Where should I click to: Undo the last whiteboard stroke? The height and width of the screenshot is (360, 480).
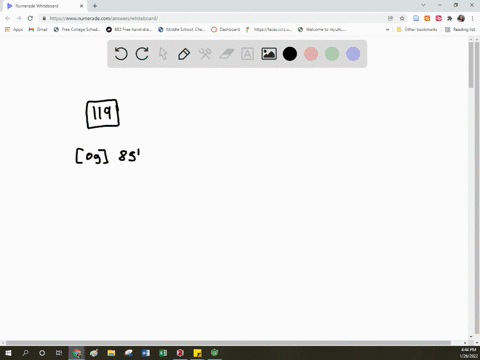pos(121,54)
